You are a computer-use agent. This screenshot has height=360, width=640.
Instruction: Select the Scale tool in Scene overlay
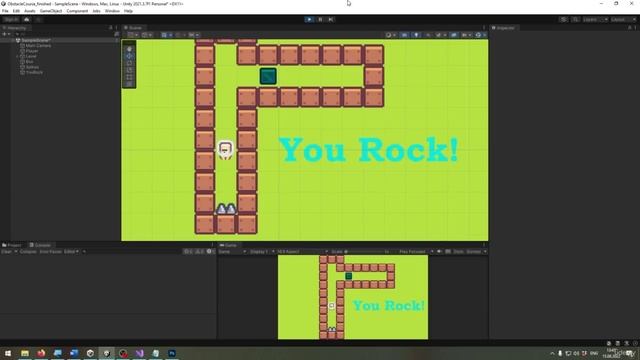(x=129, y=70)
